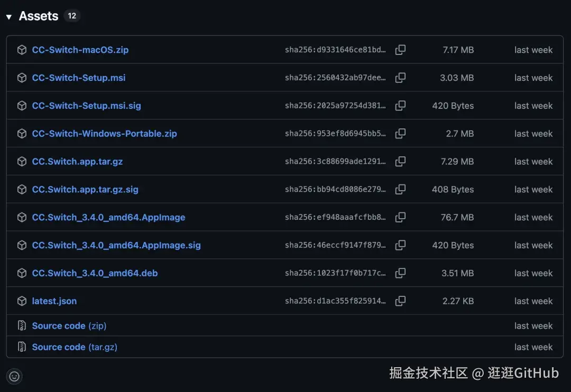Copy the checksum for CC.Switch.app.tar.gz
This screenshot has width=571, height=392.
400,161
